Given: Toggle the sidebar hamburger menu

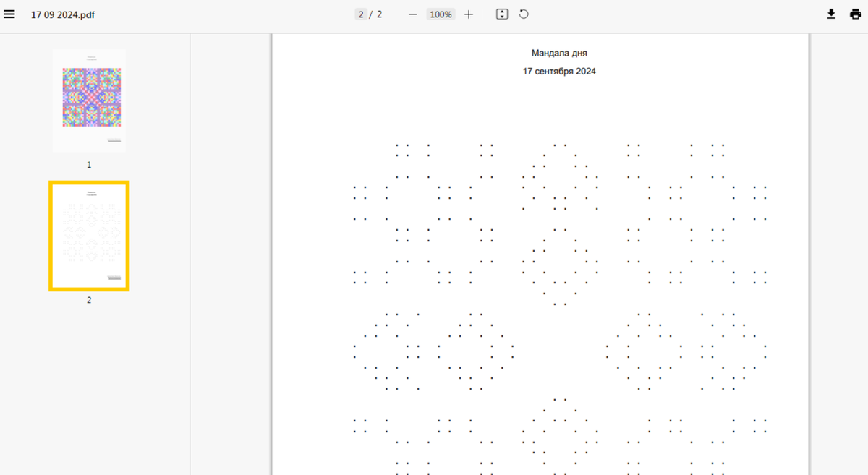Looking at the screenshot, I should tap(9, 14).
